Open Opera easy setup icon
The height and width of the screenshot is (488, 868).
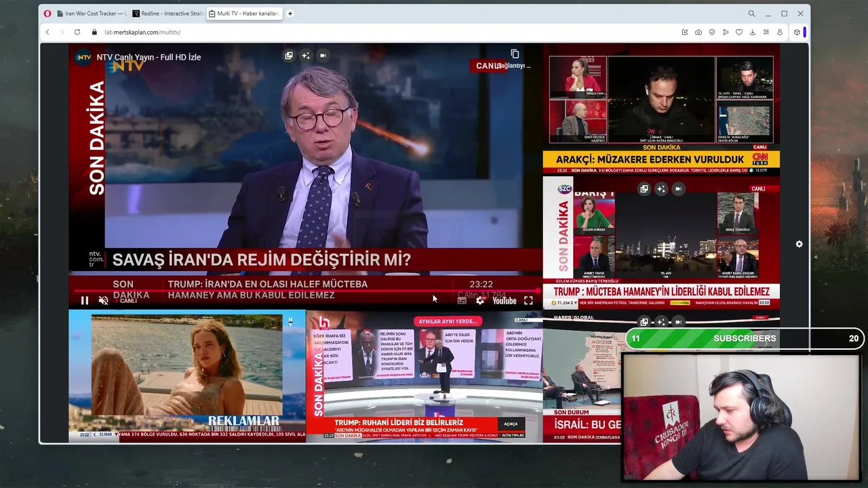[766, 32]
